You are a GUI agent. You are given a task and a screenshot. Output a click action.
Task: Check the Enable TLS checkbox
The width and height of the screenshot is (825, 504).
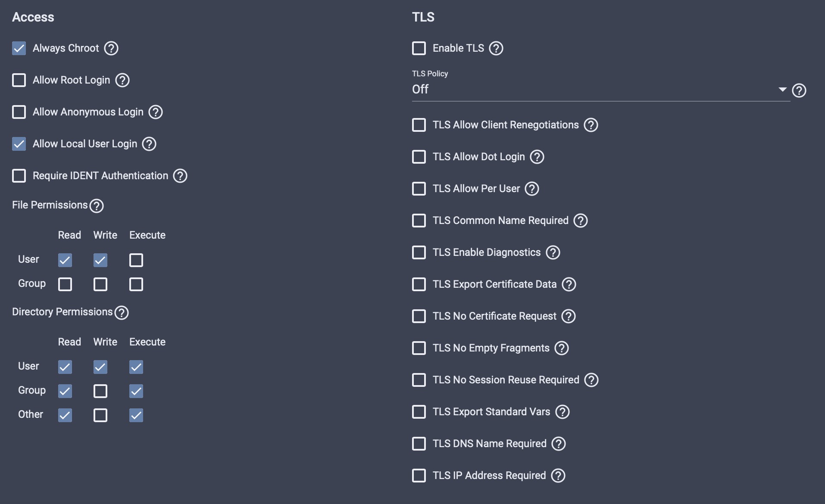tap(419, 48)
